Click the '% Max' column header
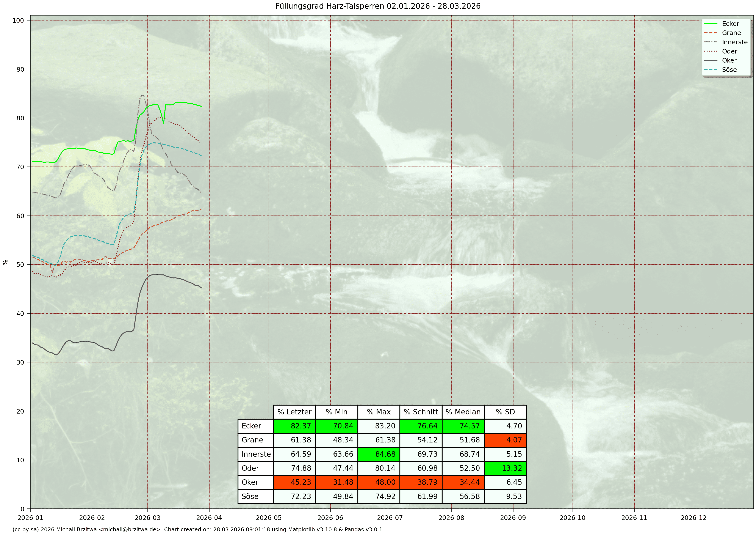This screenshot has width=756, height=535. pyautogui.click(x=379, y=412)
